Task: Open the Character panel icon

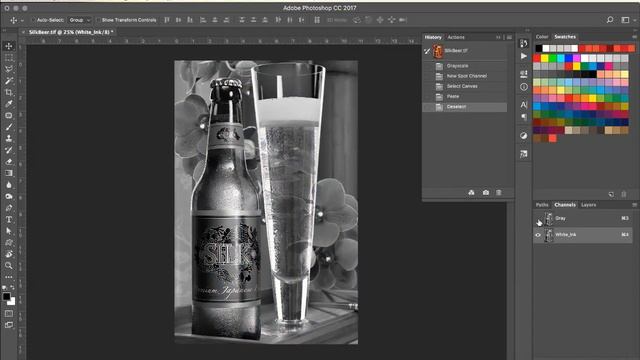Action: [524, 105]
